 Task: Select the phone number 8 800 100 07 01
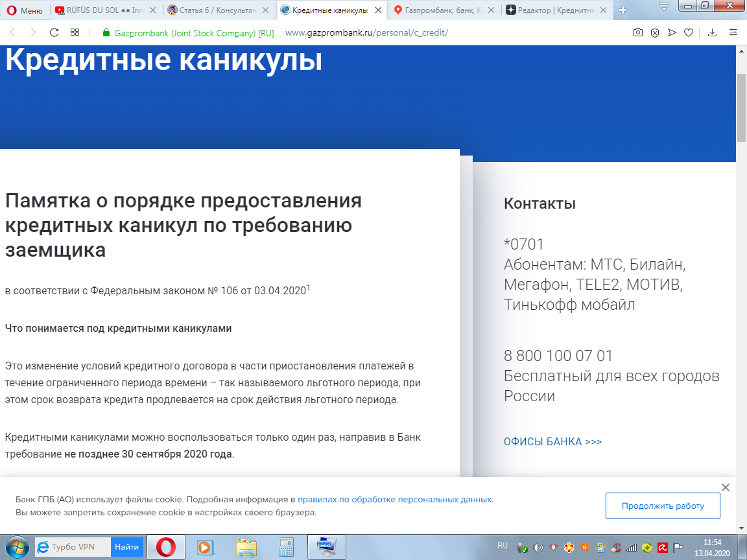(x=558, y=356)
